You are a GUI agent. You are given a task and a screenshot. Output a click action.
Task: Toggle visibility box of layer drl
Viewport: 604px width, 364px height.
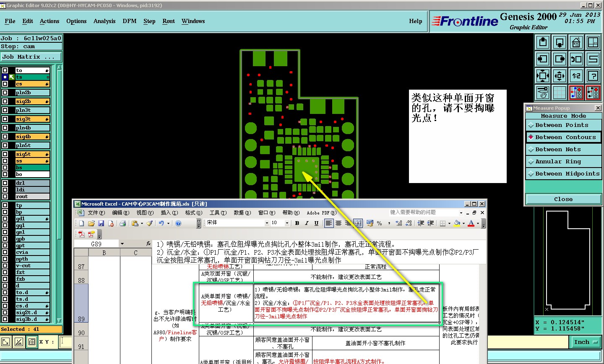tap(5, 183)
